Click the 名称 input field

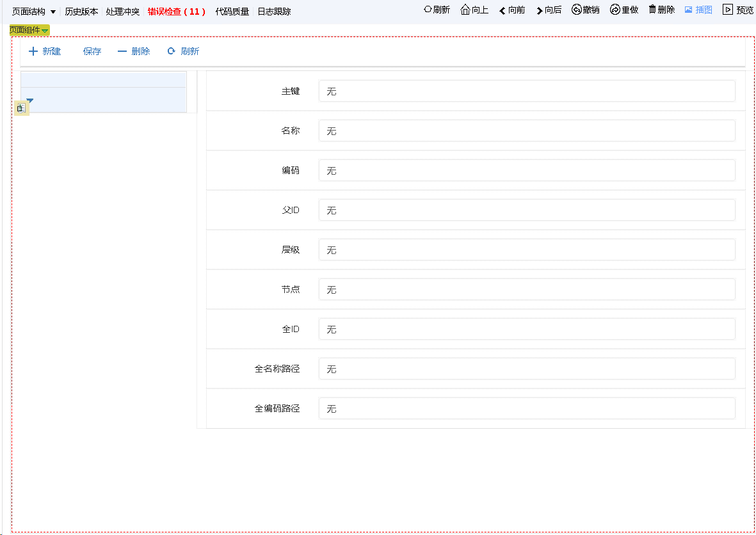click(x=526, y=131)
